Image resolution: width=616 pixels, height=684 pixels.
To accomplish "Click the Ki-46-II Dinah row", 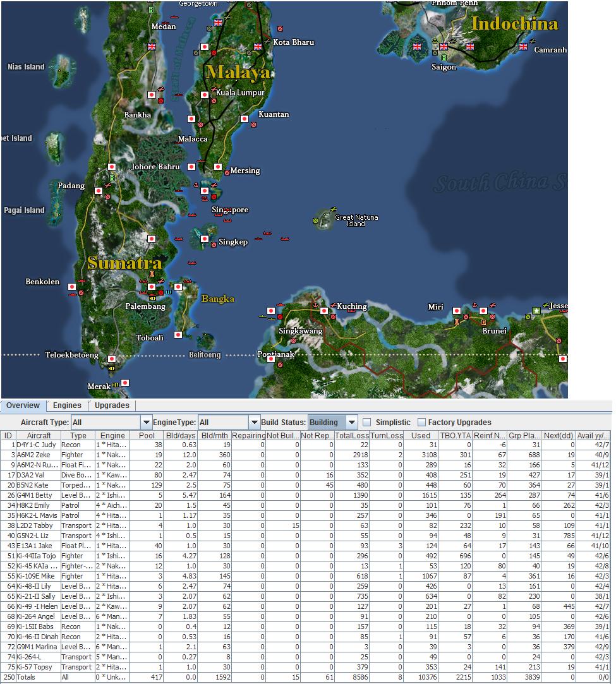I will click(x=305, y=637).
